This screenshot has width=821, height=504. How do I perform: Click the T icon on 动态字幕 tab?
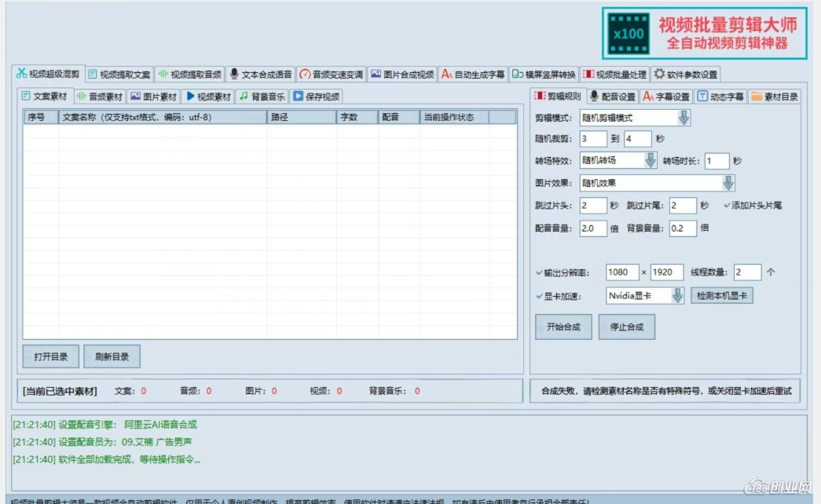coord(702,96)
